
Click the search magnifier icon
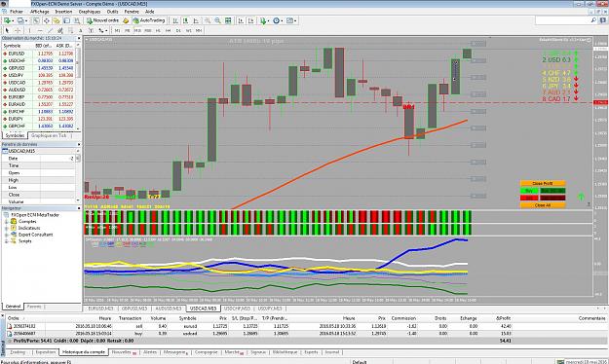(593, 20)
